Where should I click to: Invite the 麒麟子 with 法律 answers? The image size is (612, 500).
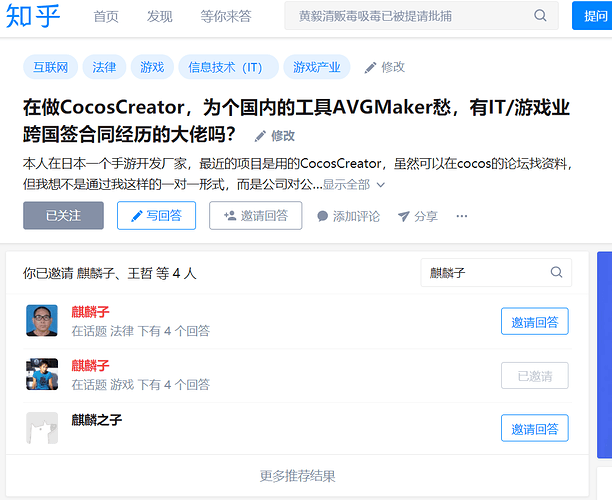pos(535,322)
